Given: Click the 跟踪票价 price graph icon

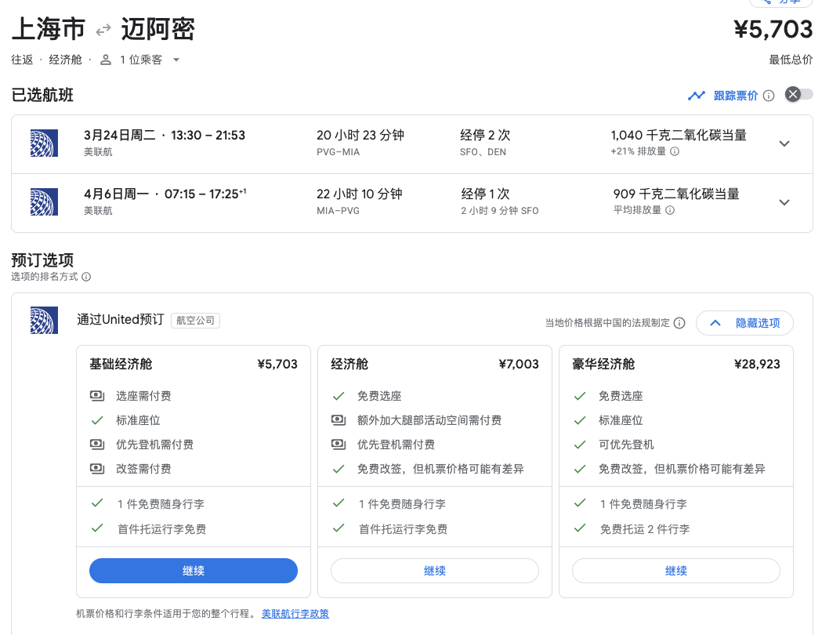Looking at the screenshot, I should pos(697,96).
